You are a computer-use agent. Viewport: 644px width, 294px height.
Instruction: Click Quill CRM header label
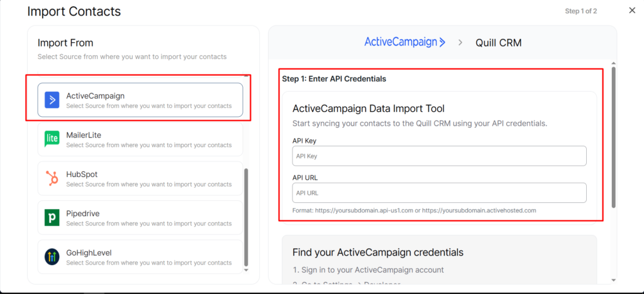(498, 43)
